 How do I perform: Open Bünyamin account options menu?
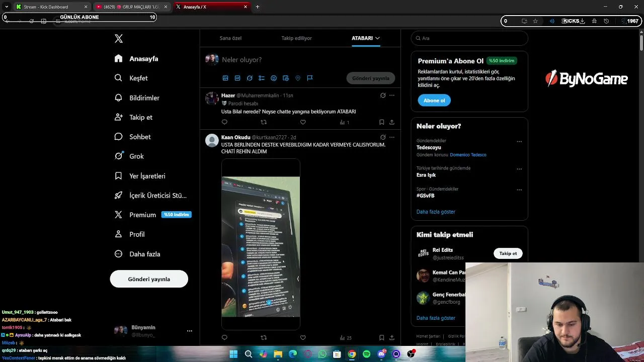click(190, 331)
